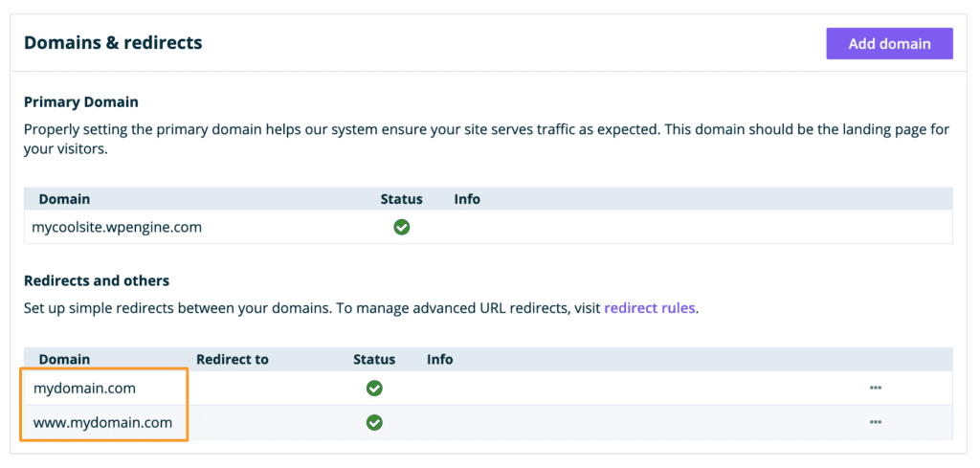980x468 pixels.
Task: Open the redirect rules link
Action: [x=649, y=309]
